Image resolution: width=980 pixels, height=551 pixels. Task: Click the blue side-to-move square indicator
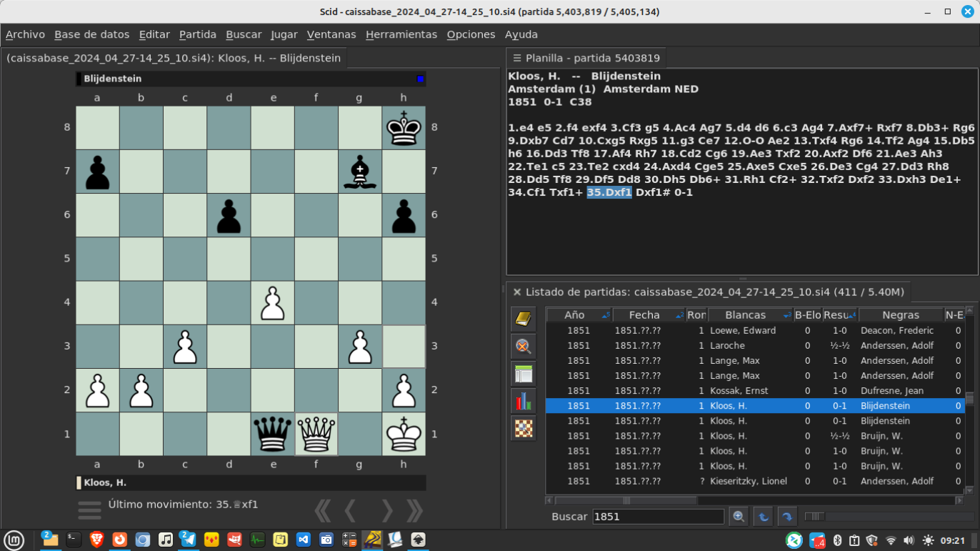coord(421,79)
